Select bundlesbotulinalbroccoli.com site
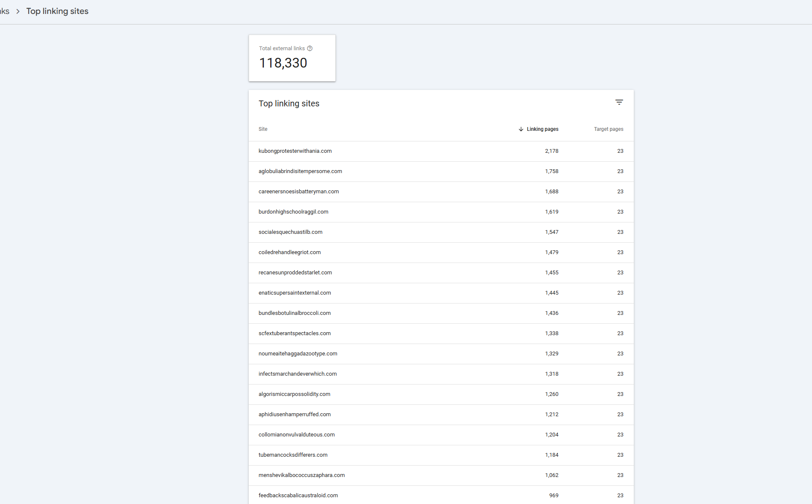Image resolution: width=812 pixels, height=504 pixels. tap(294, 313)
